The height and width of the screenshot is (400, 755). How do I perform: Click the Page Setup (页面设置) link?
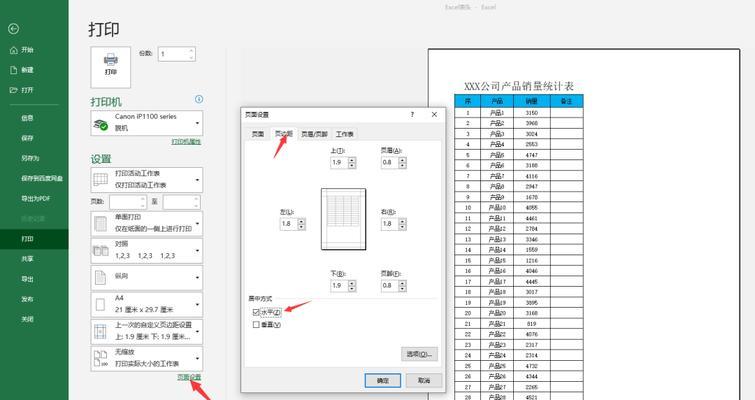click(x=189, y=377)
